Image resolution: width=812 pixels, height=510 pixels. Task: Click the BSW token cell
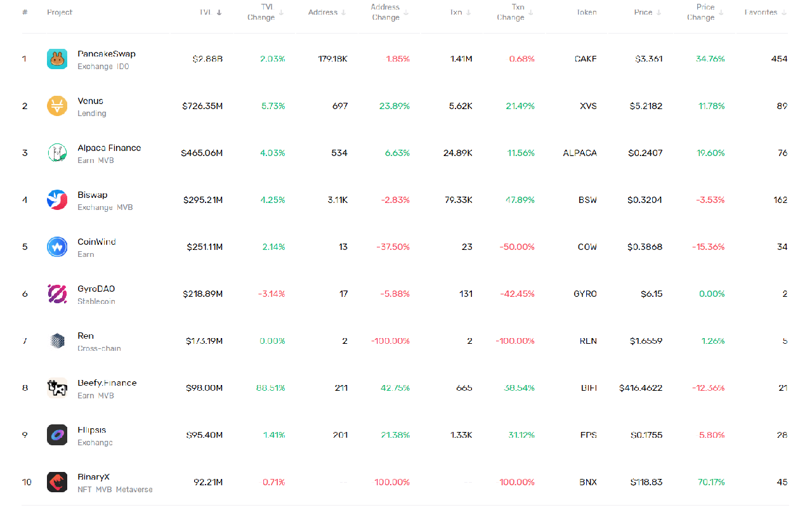point(587,200)
